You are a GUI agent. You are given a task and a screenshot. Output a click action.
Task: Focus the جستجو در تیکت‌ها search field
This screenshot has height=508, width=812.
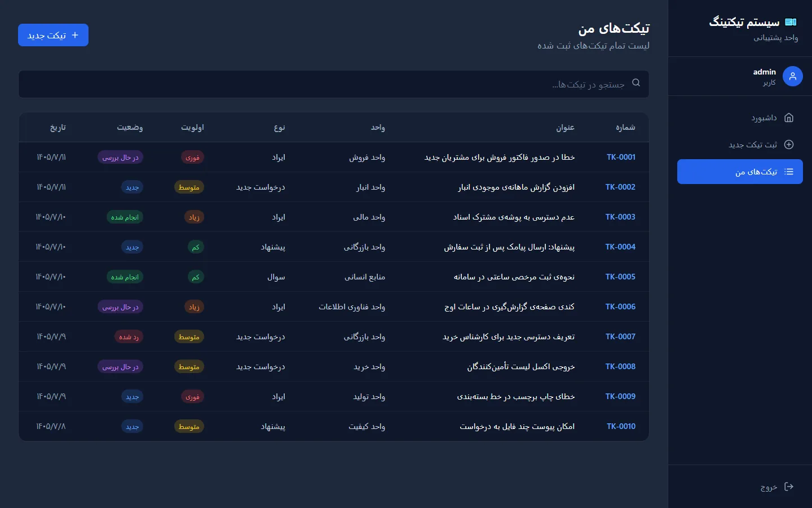[334, 84]
